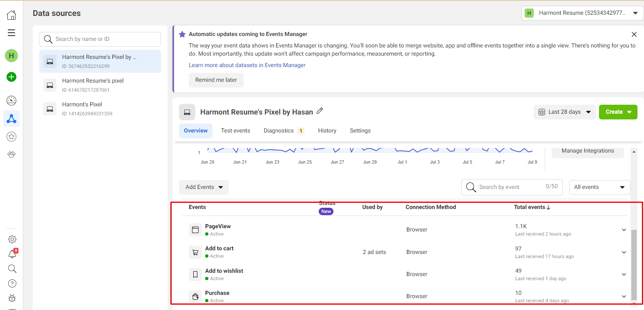Click the green plus connect data icon

tap(11, 77)
